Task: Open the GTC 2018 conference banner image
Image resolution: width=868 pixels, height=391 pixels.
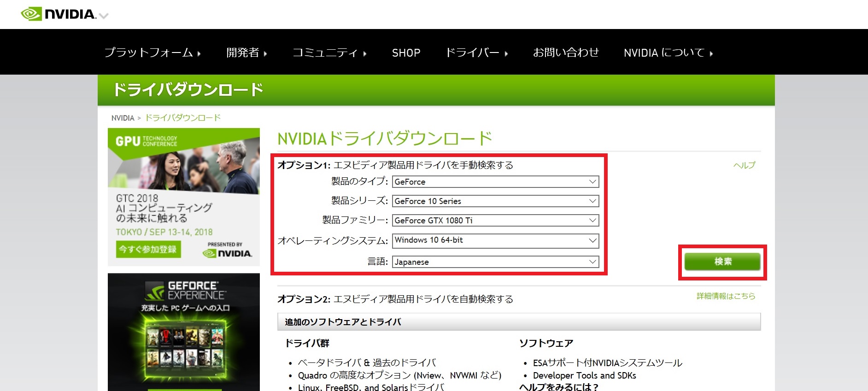Action: pyautogui.click(x=184, y=197)
